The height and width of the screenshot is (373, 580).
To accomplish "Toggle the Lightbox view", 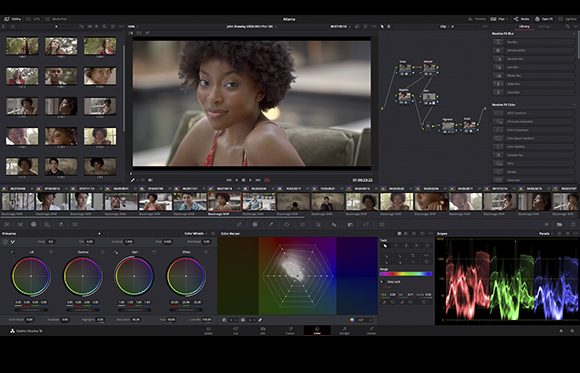I will click(567, 19).
